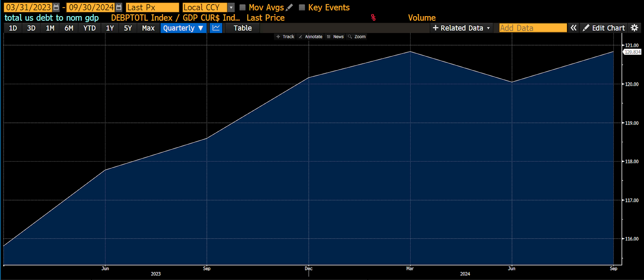Switch to the Table view
Image resolution: width=644 pixels, height=280 pixels.
pyautogui.click(x=243, y=28)
